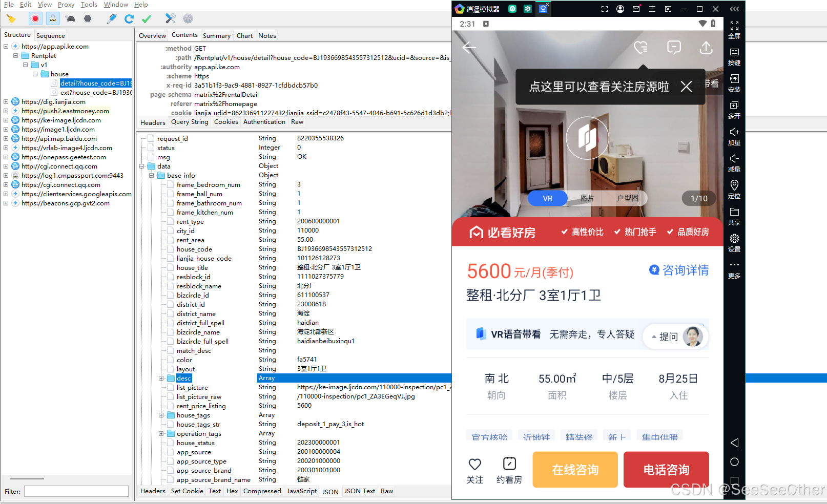827x504 pixels.
Task: Expand the house_tags array node
Action: click(161, 415)
